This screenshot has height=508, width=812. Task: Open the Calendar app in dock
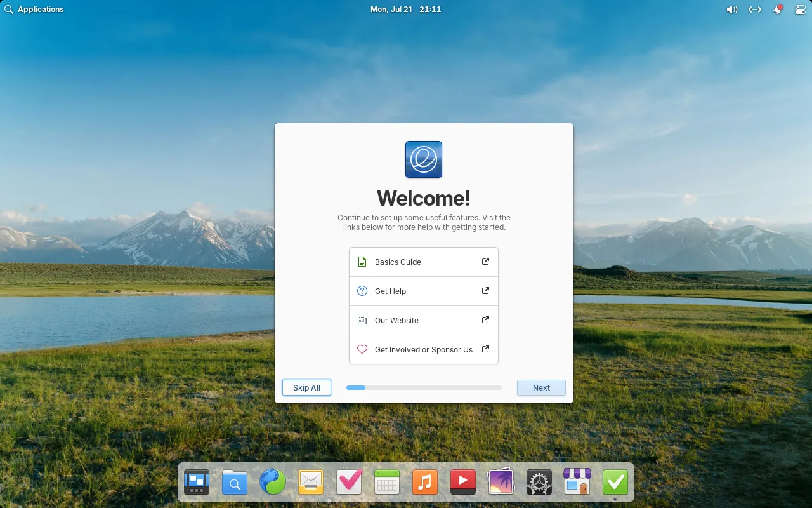click(387, 483)
